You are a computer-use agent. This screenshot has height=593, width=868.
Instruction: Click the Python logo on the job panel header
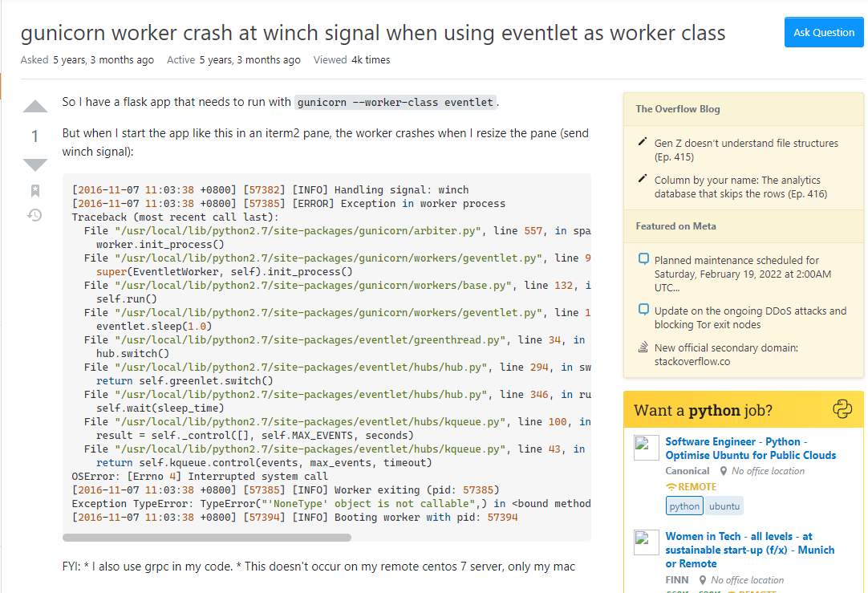[842, 409]
